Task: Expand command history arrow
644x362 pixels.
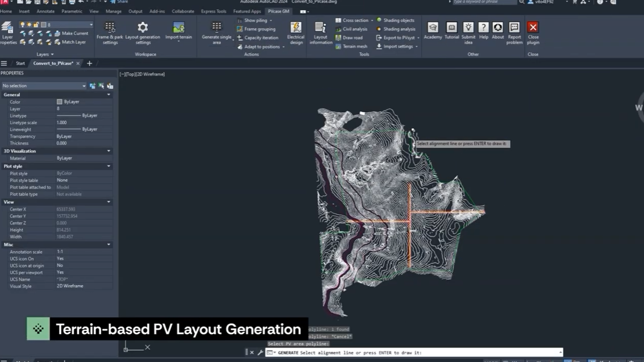Action: (x=560, y=352)
